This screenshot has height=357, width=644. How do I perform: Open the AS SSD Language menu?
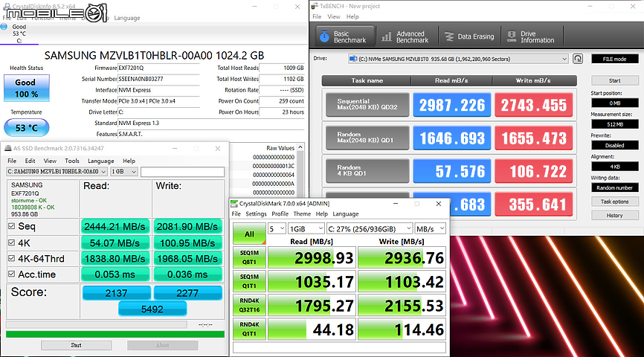tap(101, 161)
